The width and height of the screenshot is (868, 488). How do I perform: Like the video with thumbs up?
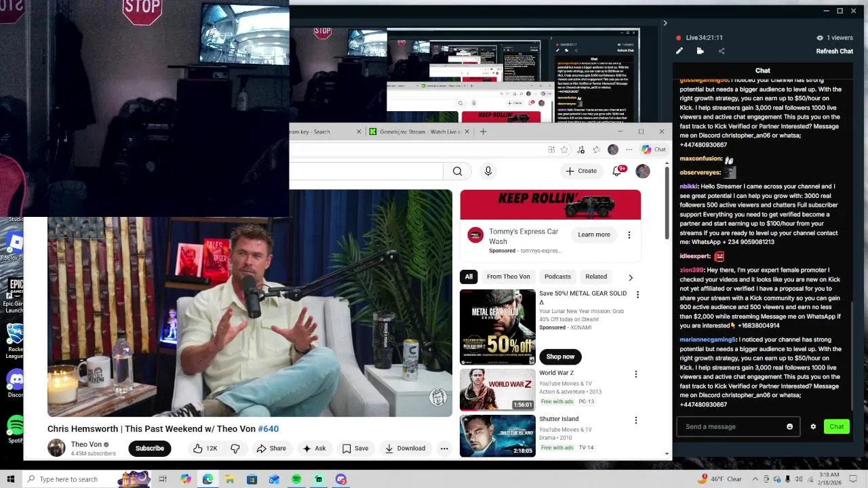click(205, 448)
